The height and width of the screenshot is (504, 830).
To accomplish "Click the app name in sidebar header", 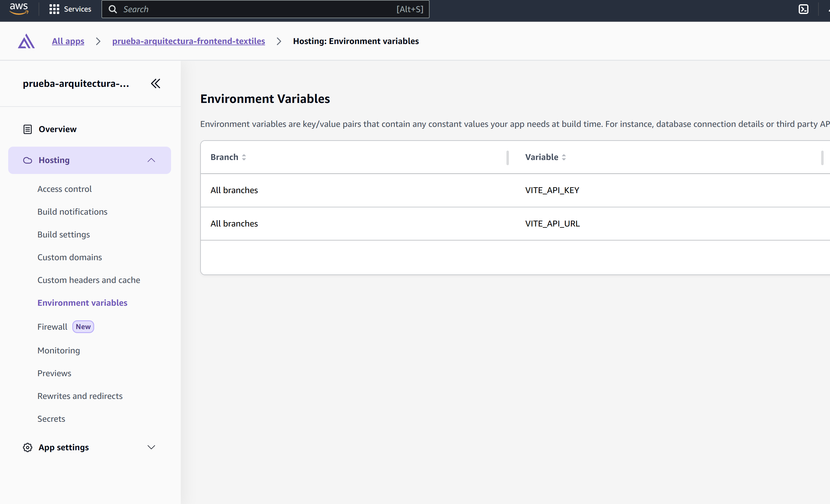I will [x=76, y=83].
